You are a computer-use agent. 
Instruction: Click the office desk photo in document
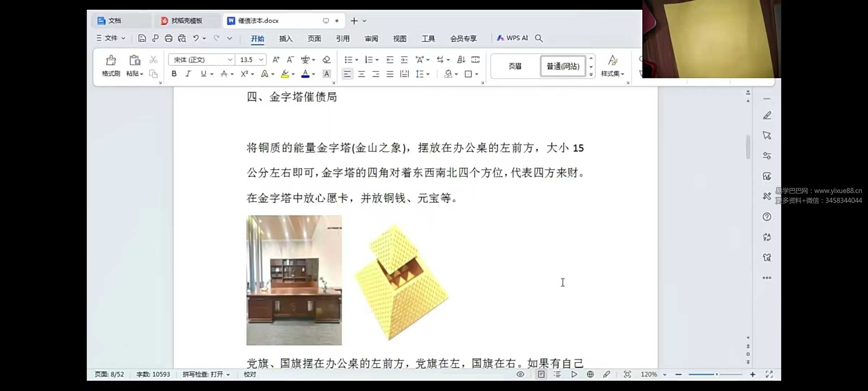pyautogui.click(x=294, y=280)
